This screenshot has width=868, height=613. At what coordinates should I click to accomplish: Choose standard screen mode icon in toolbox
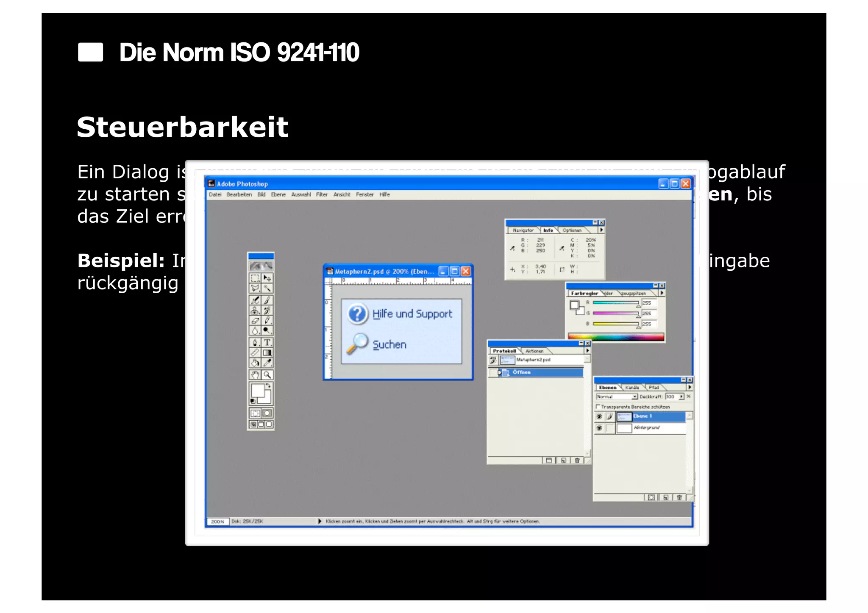coord(253,424)
